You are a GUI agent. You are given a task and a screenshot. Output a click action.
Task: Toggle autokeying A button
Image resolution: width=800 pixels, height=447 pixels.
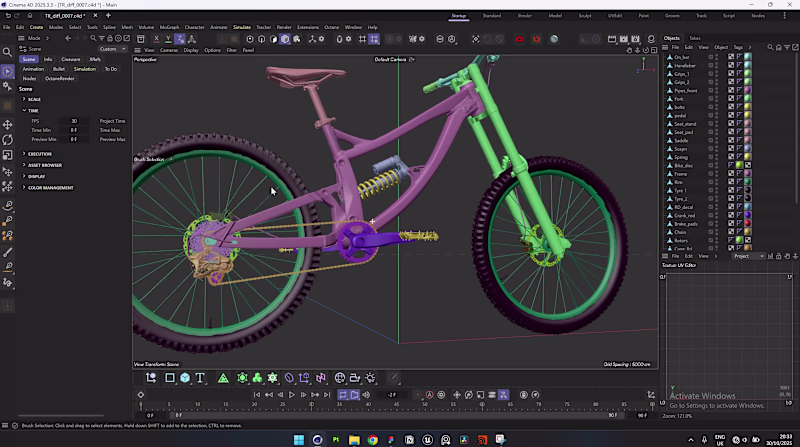[430, 394]
